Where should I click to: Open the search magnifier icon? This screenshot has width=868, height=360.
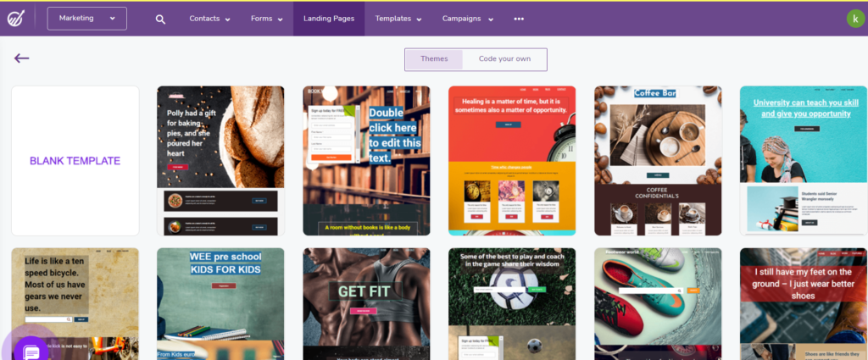coord(160,19)
